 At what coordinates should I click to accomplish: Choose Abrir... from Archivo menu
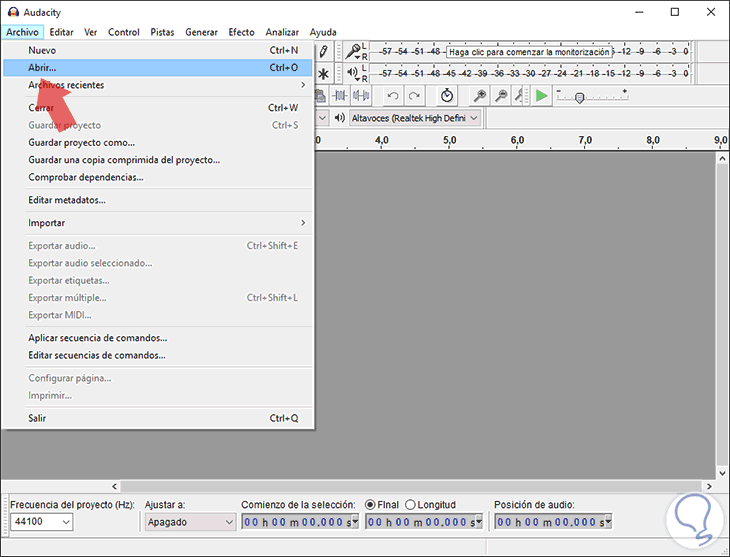click(158, 68)
